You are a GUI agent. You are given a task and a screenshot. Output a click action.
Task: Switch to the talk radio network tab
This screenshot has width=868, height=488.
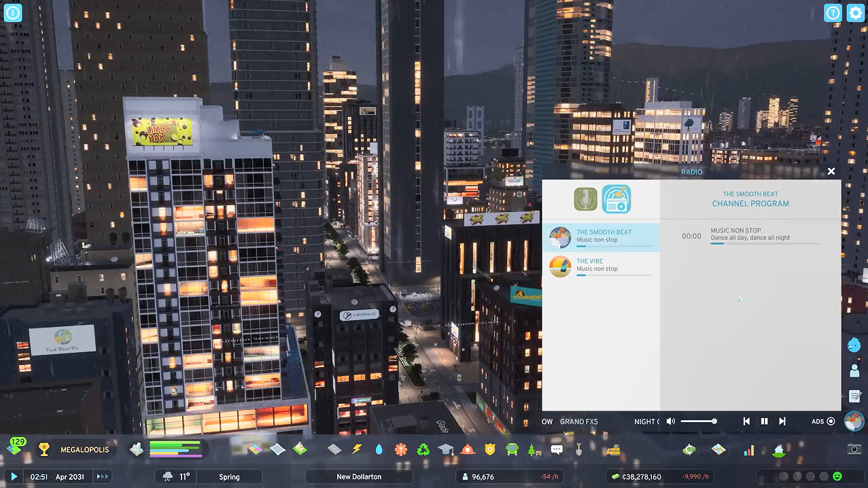(585, 199)
